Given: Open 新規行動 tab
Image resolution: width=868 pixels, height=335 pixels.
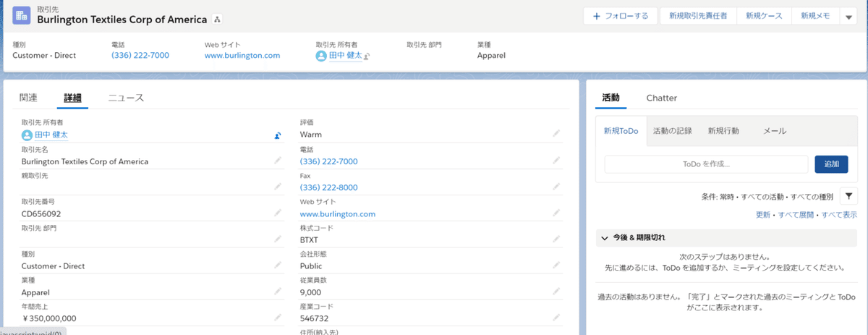Looking at the screenshot, I should [x=723, y=131].
